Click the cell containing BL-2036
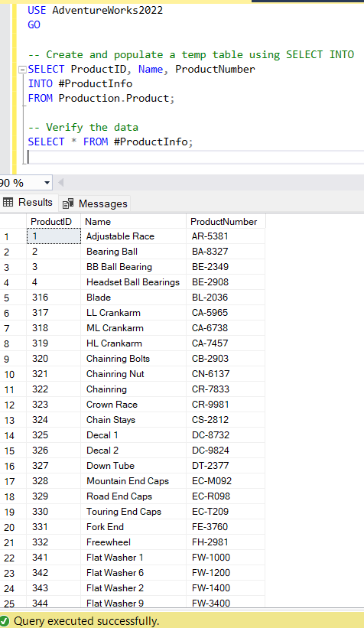Screen dimensions: 364x628 (x=226, y=298)
